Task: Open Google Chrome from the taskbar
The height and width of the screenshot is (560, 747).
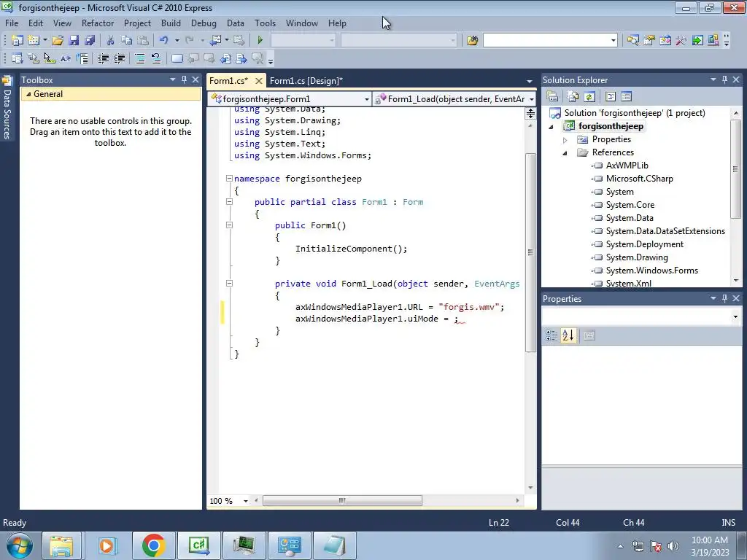Action: click(153, 545)
